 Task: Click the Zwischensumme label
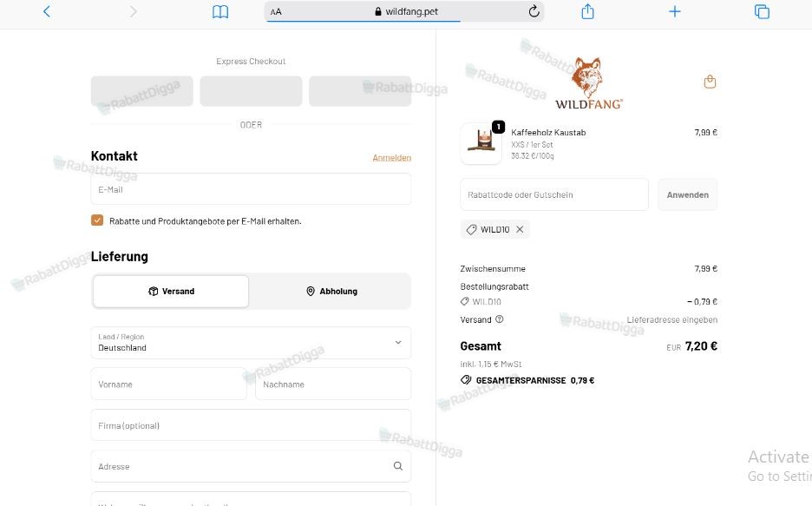(493, 268)
